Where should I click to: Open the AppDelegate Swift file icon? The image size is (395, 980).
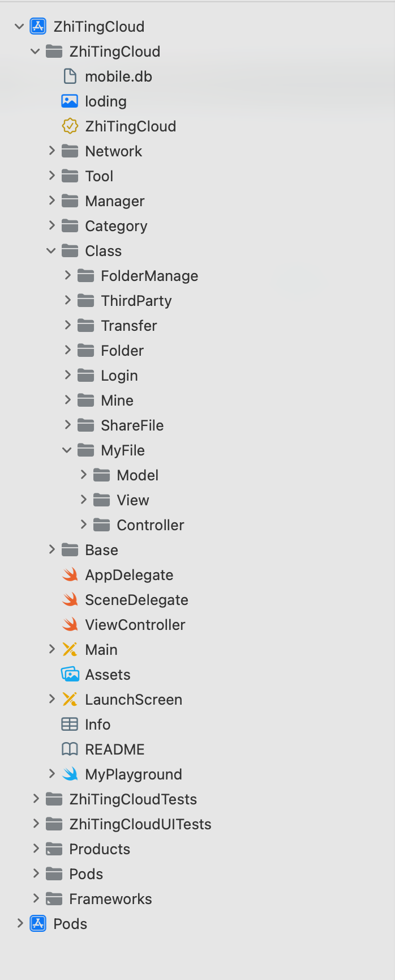pos(70,575)
